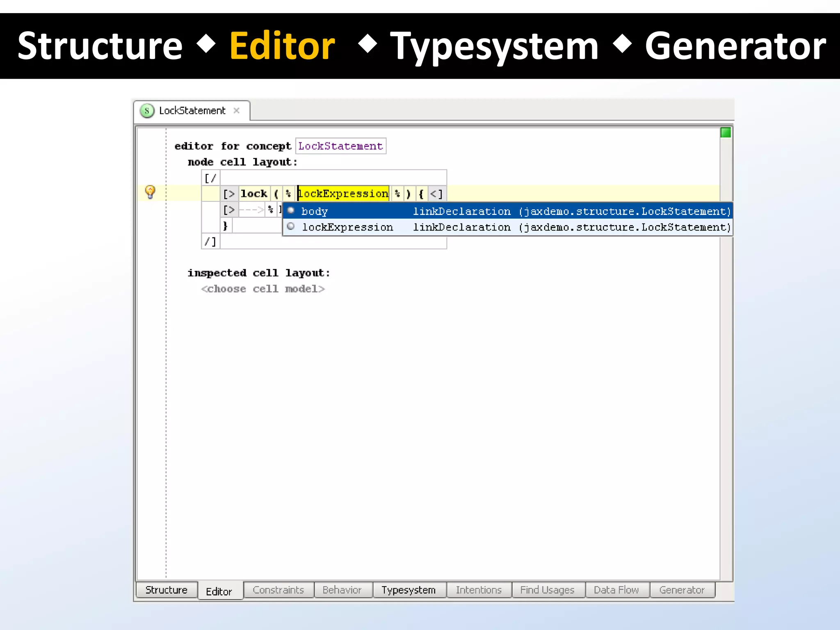Screen dimensions: 840x630
Task: Click the opening brace { cell
Action: pos(421,194)
